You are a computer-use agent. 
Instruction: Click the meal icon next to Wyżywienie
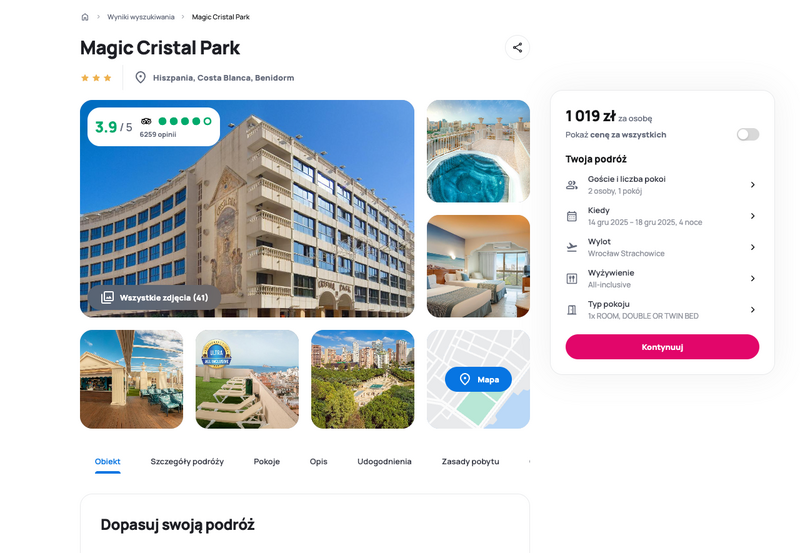click(x=572, y=279)
